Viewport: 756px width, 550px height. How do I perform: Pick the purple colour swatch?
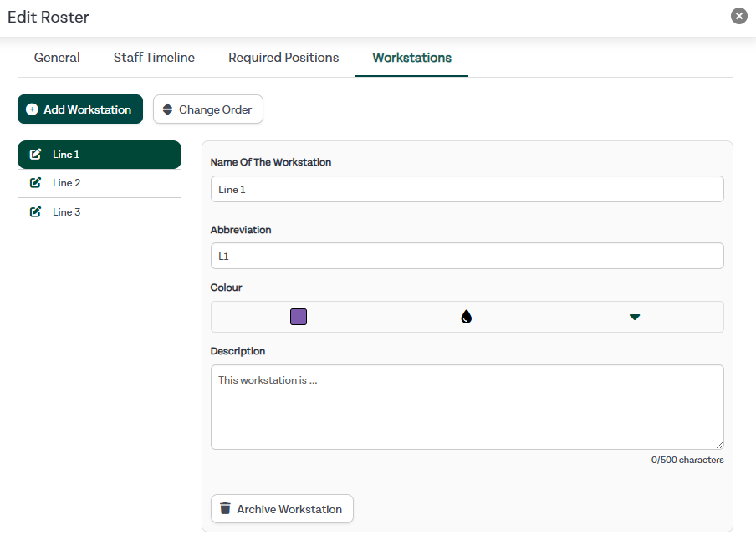(299, 317)
